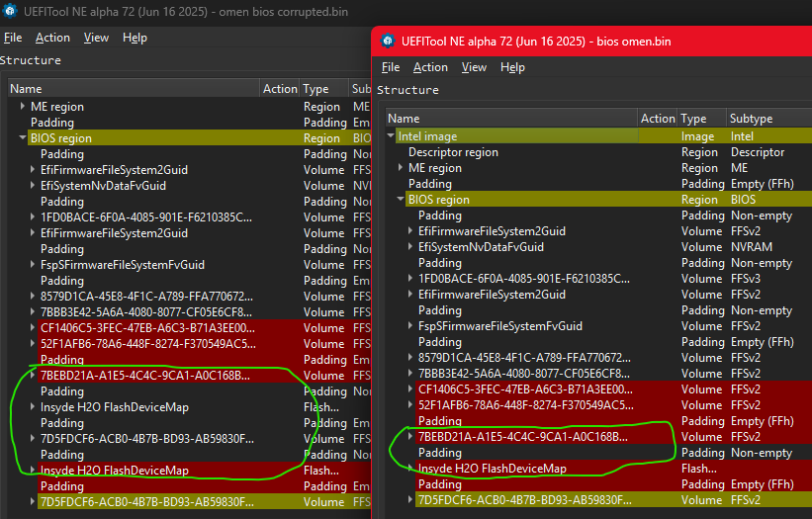Screen dimensions: 812x519
Task: Expand EfiSystemNvDataFvGuid volume in bios omen.bin window
Action: pyautogui.click(x=410, y=247)
